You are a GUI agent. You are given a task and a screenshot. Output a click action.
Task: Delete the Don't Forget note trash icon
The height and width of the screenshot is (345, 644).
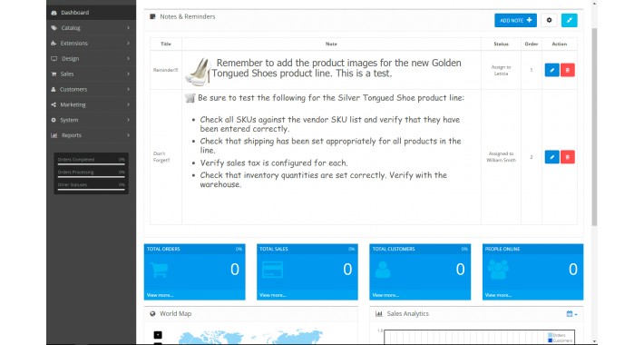[x=568, y=157]
